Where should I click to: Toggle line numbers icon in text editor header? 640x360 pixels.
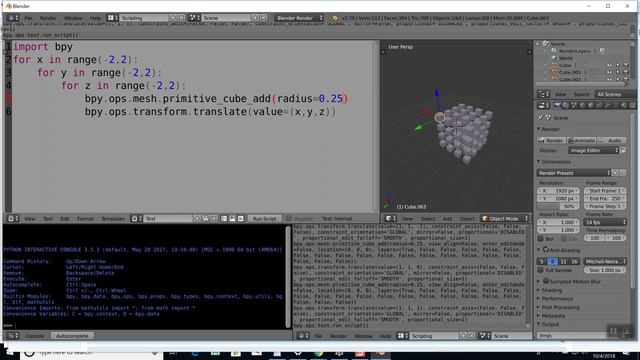coord(224,219)
